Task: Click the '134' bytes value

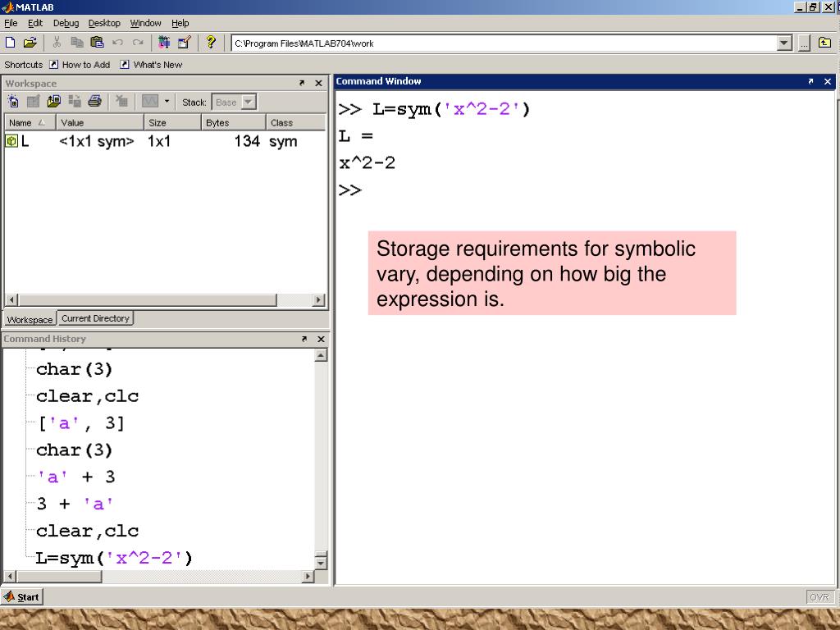Action: (247, 141)
